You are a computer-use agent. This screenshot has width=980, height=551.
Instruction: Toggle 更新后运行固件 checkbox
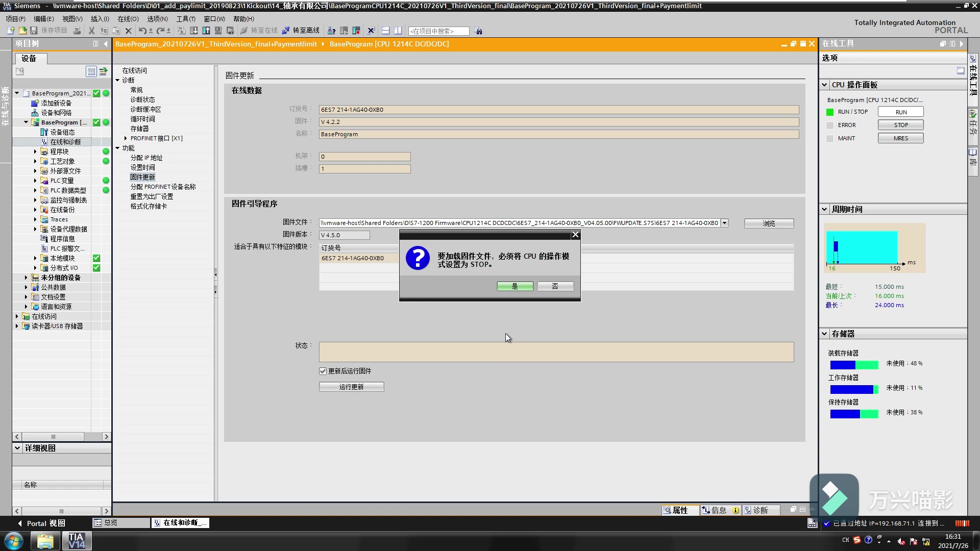(323, 371)
